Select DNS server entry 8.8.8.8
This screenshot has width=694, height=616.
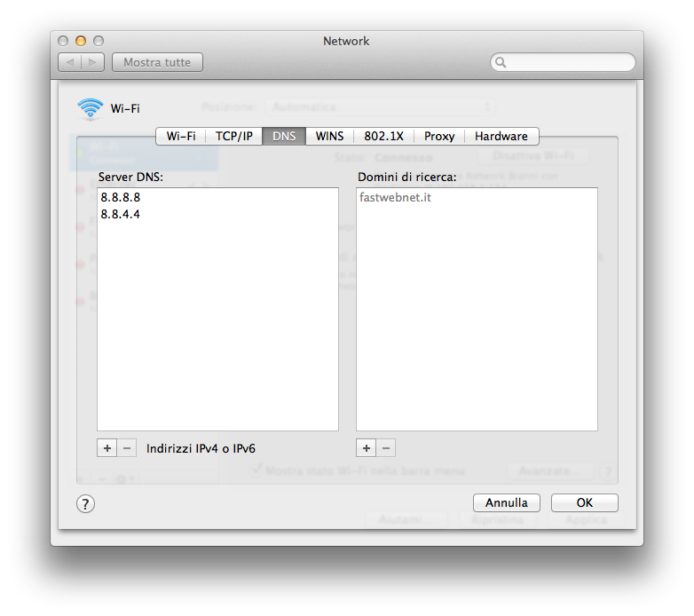coord(217,197)
